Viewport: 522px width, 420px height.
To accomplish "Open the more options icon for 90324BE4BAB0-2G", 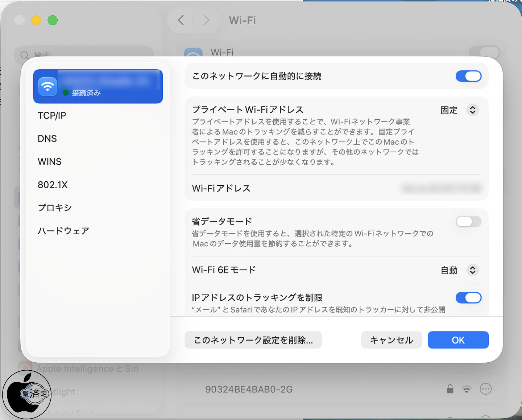I will coord(485,389).
